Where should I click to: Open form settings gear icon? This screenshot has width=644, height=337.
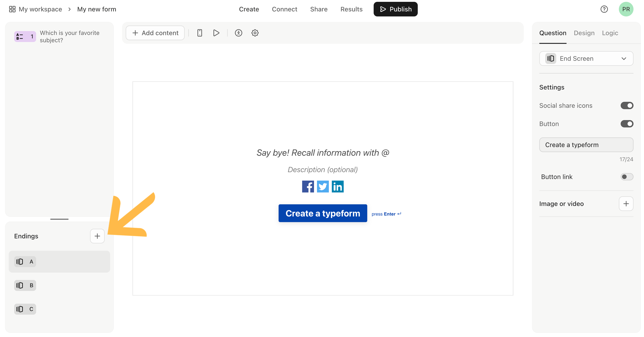[255, 33]
